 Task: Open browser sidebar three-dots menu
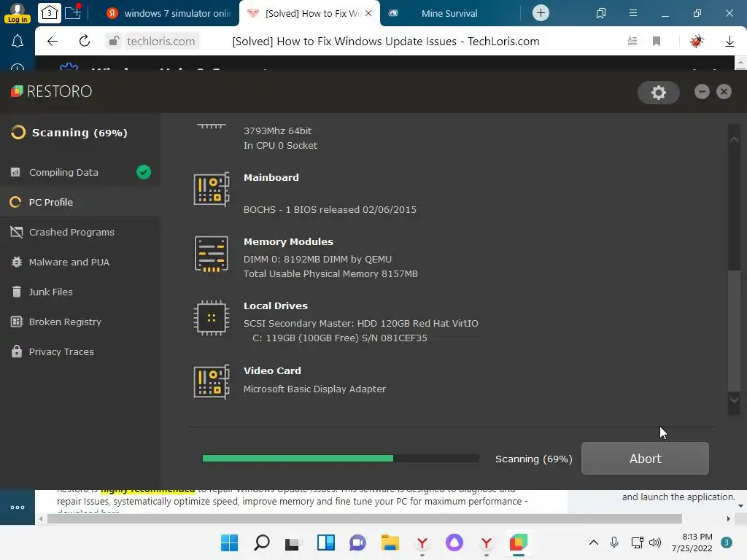[x=18, y=507]
